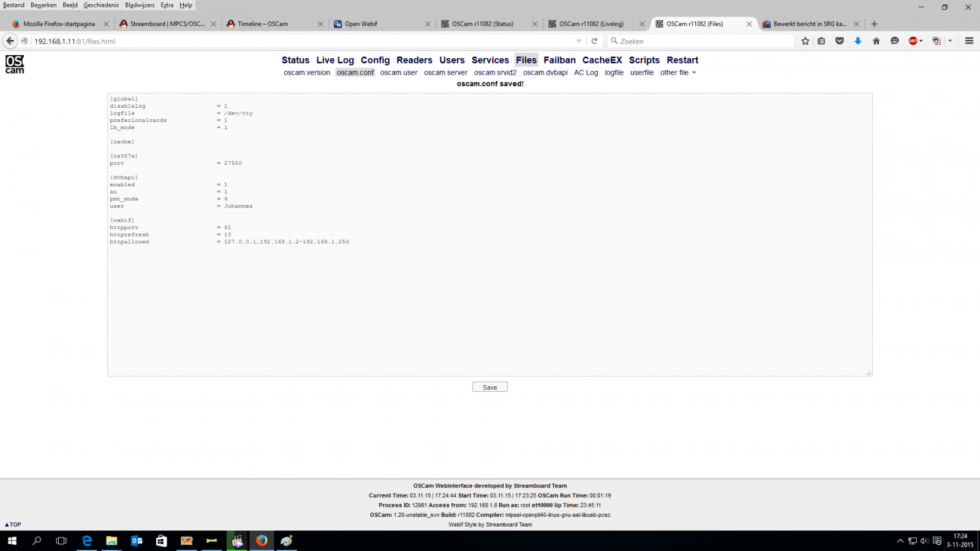Open the paint palette app on taskbar

[x=287, y=541]
